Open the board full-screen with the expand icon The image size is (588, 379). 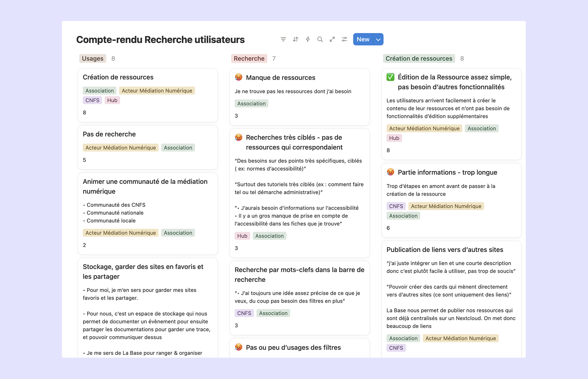(332, 39)
